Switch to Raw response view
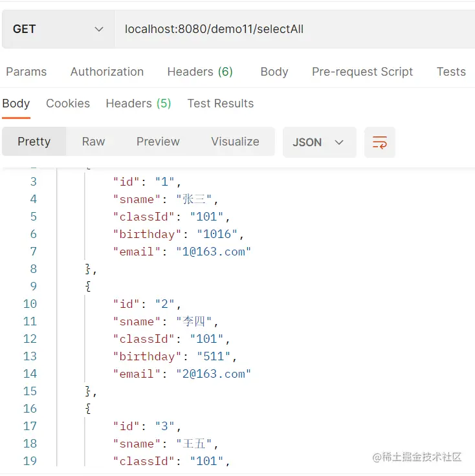 pyautogui.click(x=93, y=142)
